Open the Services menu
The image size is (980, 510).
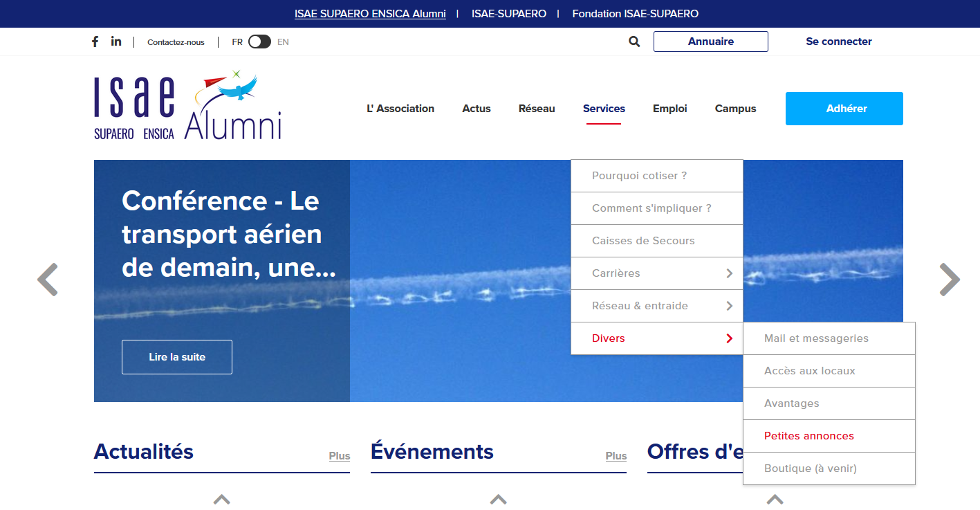[604, 109]
